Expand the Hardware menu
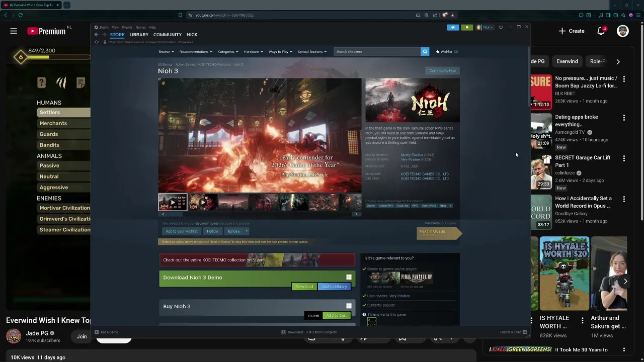 253,51
